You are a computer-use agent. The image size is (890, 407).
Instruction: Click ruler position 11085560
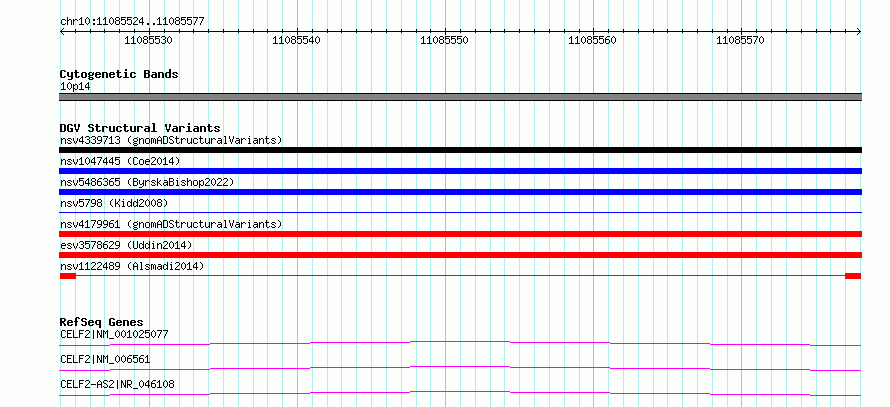593,40
